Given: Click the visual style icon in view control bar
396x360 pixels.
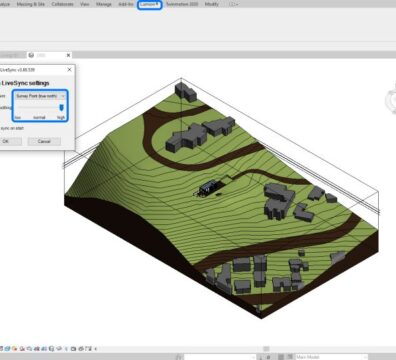Looking at the screenshot, I should click(7, 349).
